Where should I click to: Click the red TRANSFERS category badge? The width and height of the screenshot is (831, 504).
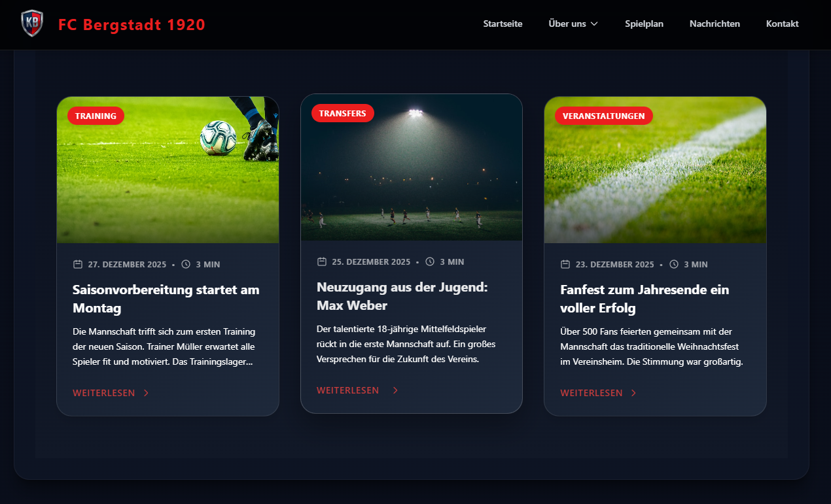pyautogui.click(x=343, y=113)
